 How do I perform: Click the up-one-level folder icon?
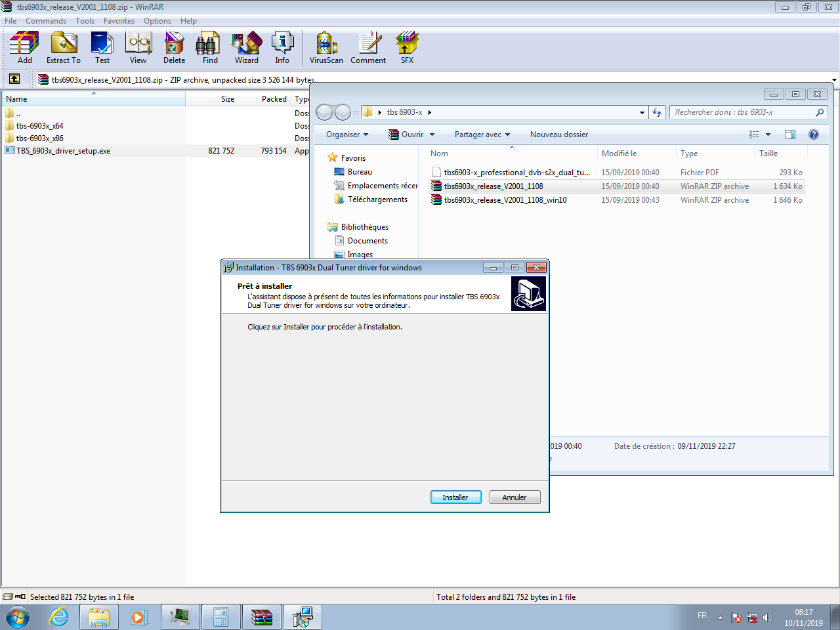coord(14,79)
